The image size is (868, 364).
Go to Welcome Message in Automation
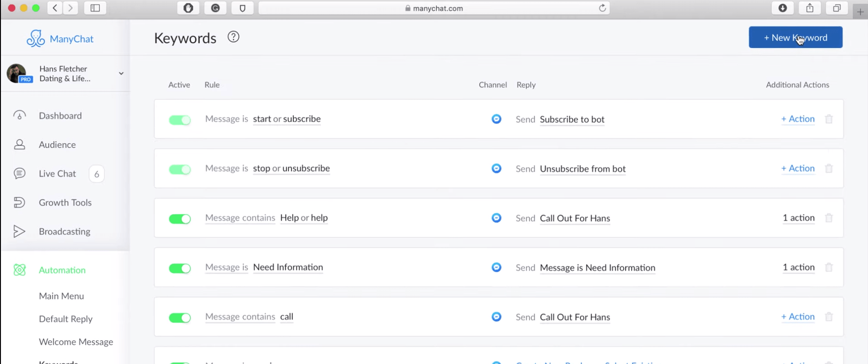click(x=76, y=342)
